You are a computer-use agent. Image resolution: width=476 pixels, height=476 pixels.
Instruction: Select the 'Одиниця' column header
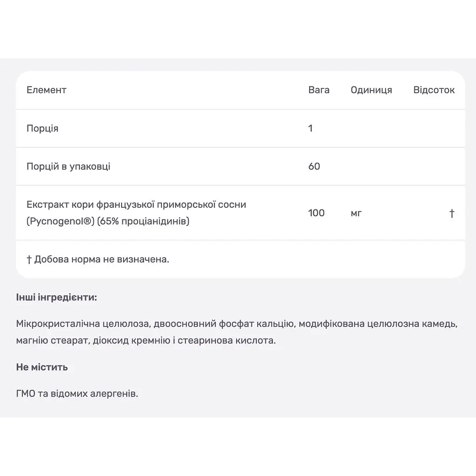pos(371,90)
